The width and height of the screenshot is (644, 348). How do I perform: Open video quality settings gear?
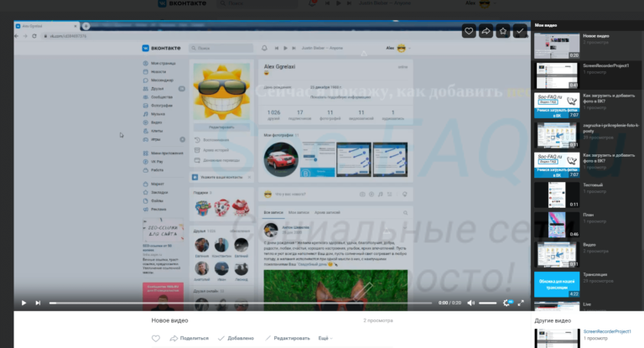click(506, 303)
